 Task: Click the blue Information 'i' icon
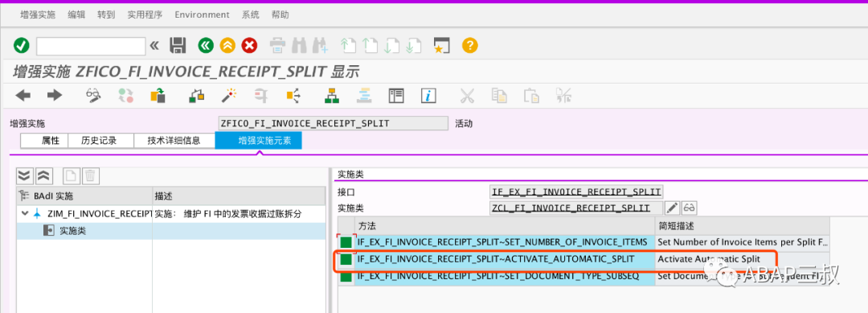(428, 96)
